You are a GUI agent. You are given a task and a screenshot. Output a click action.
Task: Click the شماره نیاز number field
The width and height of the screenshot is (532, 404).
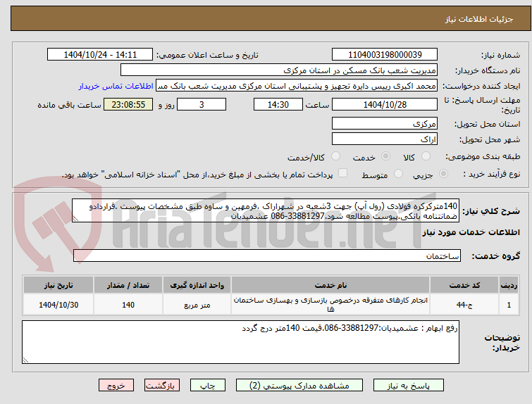pos(385,55)
